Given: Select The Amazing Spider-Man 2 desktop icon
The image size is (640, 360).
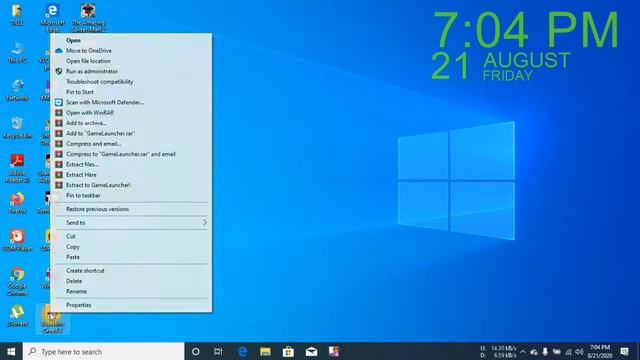Looking at the screenshot, I should point(88,18).
